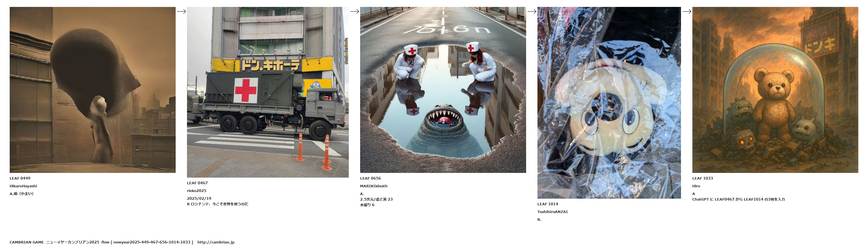Image resolution: width=868 pixels, height=249 pixels.
Task: Click the arrow between LEAF 0467 and 0656
Action: (355, 11)
